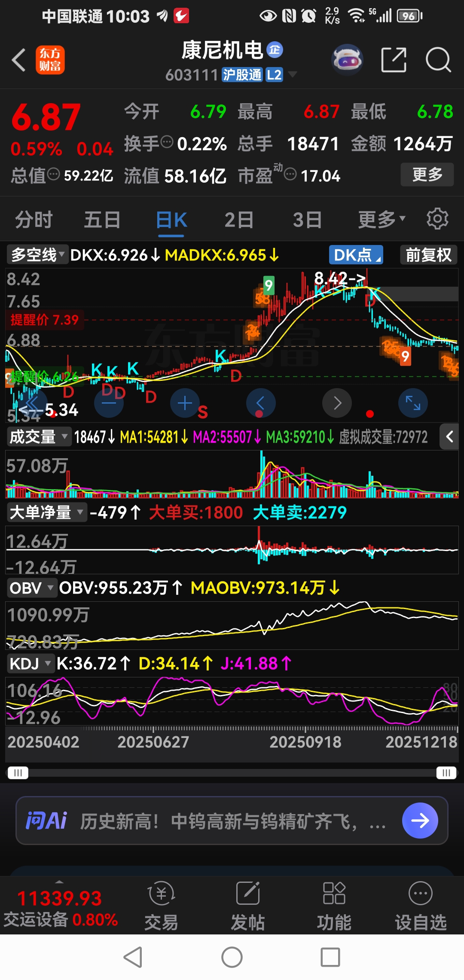The image size is (464, 980).
Task: Collapse the volume indicator side arrow
Action: 449,437
